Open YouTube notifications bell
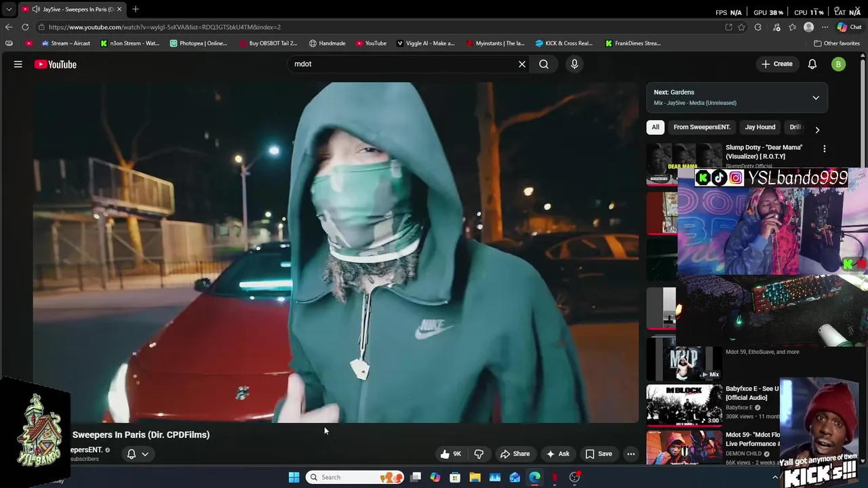 [812, 64]
